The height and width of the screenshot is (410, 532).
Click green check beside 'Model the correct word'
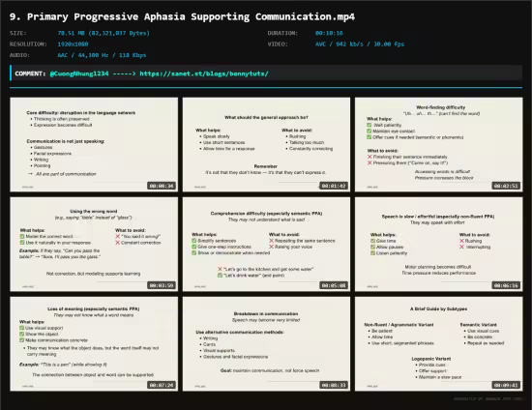22,236
